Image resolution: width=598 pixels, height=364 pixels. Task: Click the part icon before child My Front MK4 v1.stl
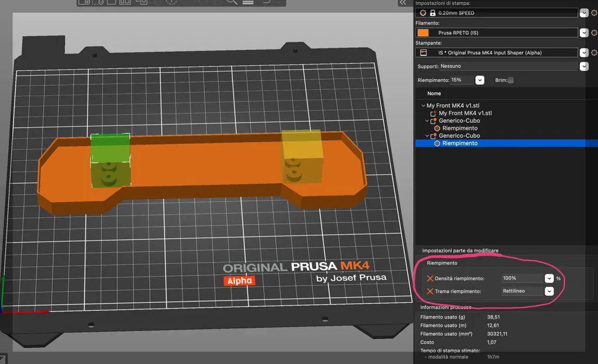tap(433, 114)
